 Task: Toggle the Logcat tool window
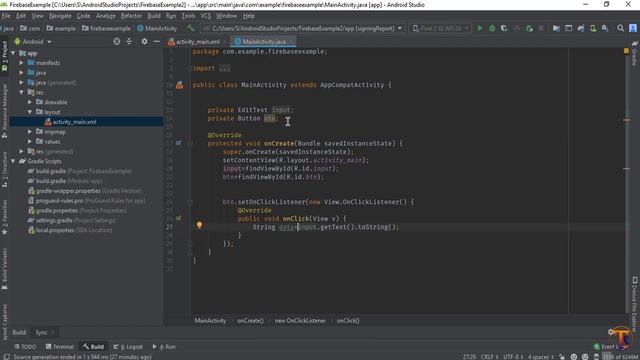point(128,347)
